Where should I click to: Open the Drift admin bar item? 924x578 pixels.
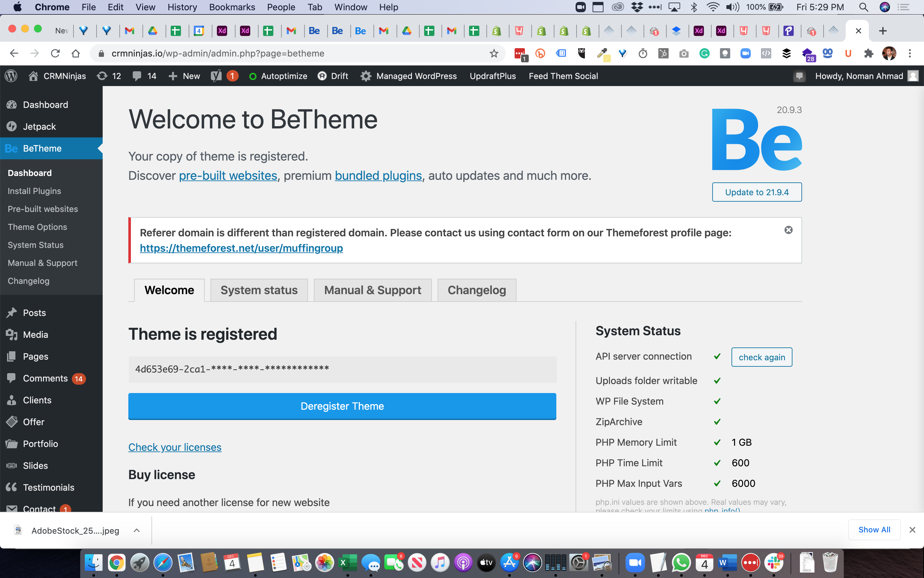pyautogui.click(x=333, y=76)
